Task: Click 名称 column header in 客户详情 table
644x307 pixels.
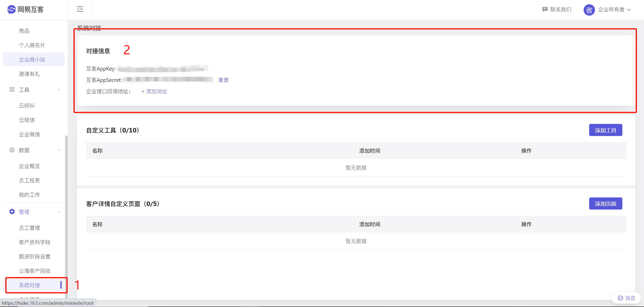Action: tap(97, 224)
